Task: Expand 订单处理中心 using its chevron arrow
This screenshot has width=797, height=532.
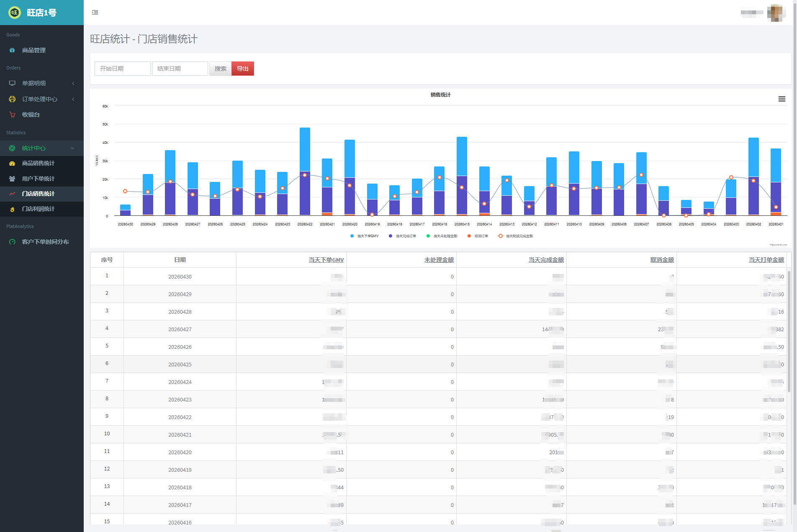Action: [x=73, y=99]
